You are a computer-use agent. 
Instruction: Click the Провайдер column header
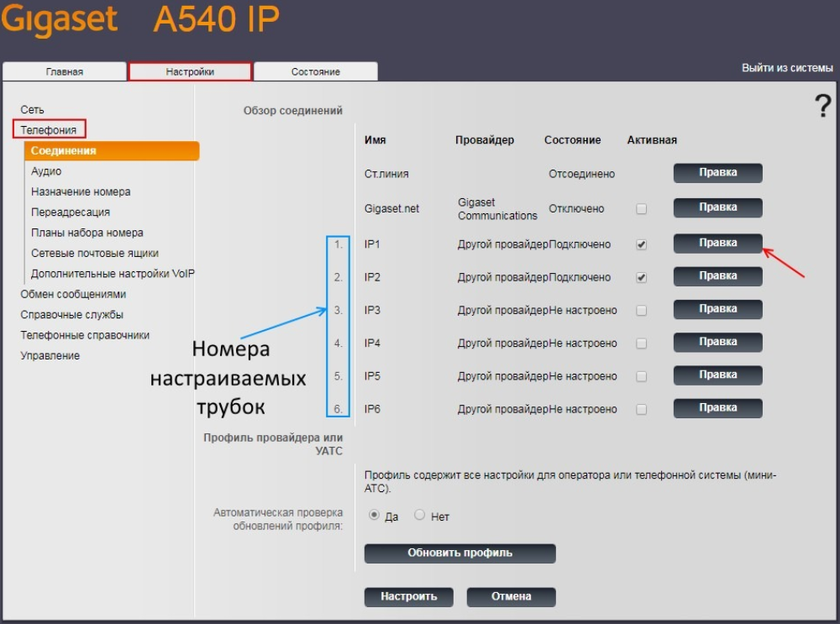click(x=485, y=140)
